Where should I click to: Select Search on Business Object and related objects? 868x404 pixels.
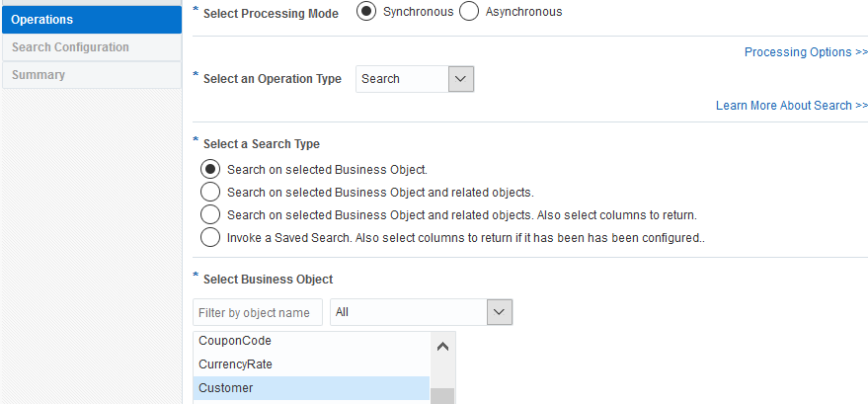209,192
